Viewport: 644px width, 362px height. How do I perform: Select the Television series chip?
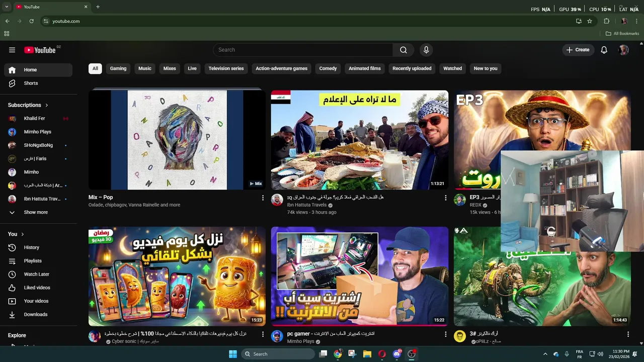click(226, 68)
